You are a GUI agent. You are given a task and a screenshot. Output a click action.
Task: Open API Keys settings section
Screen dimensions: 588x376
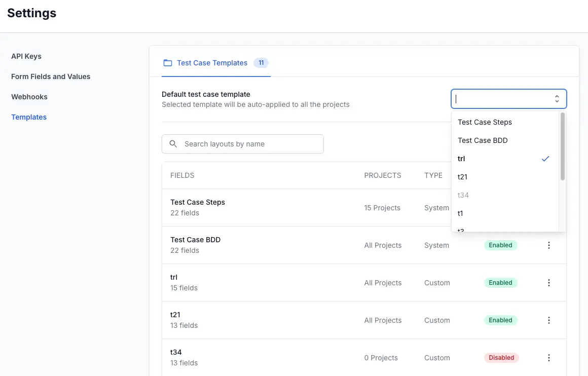click(26, 56)
